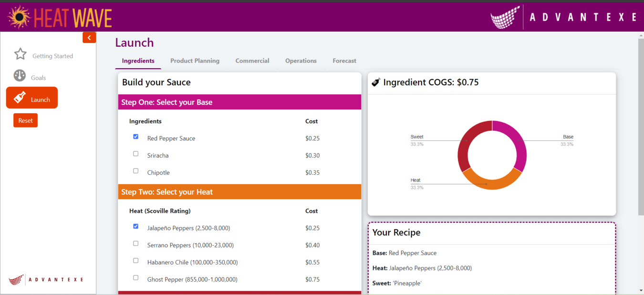Screen dimensions: 644x295
Task: Click the Getting Started star icon
Action: (20, 54)
